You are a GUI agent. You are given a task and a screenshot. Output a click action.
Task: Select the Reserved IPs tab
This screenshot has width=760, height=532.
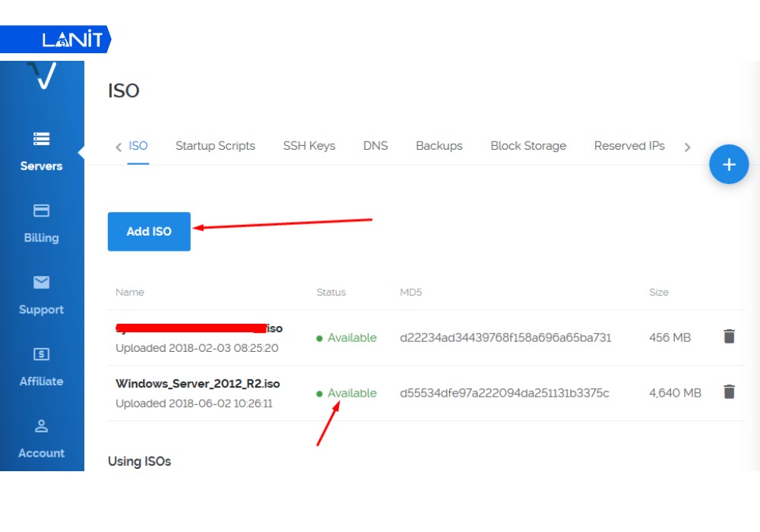coord(629,146)
